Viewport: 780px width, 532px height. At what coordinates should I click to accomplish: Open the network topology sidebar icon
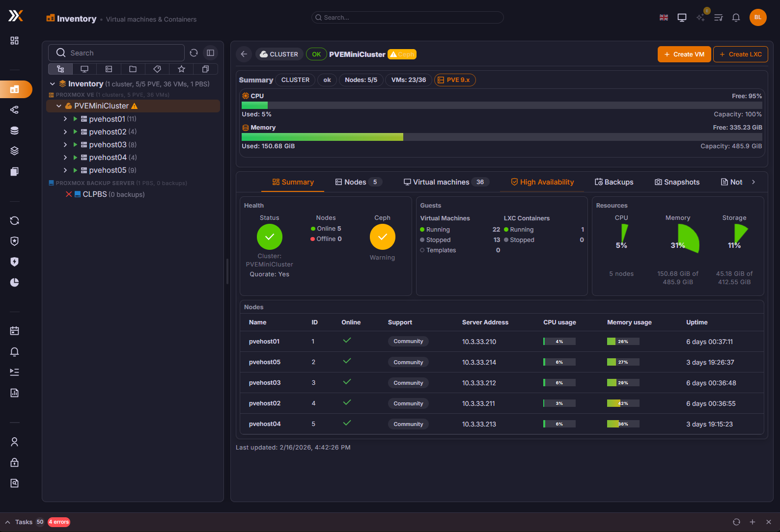[x=15, y=110]
